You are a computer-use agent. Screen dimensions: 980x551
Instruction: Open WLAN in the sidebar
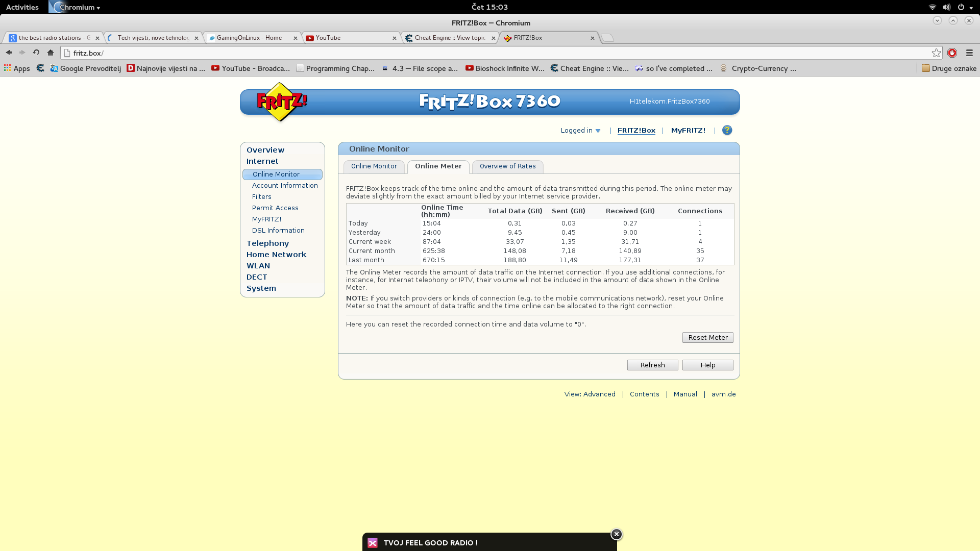coord(258,266)
